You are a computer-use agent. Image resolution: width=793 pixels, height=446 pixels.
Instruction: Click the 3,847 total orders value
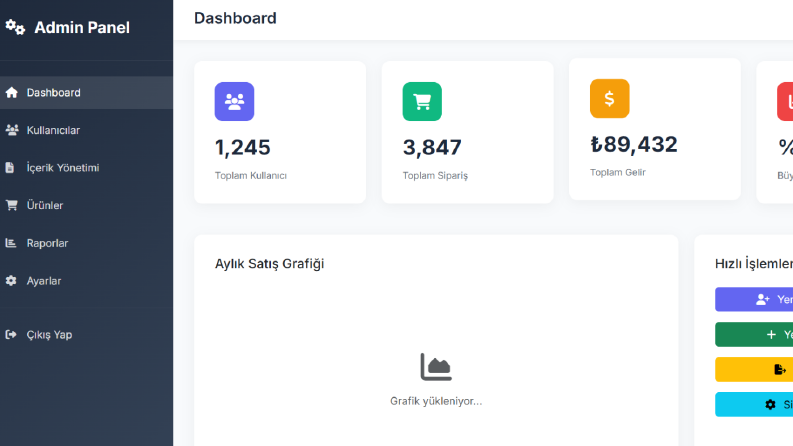coord(432,148)
